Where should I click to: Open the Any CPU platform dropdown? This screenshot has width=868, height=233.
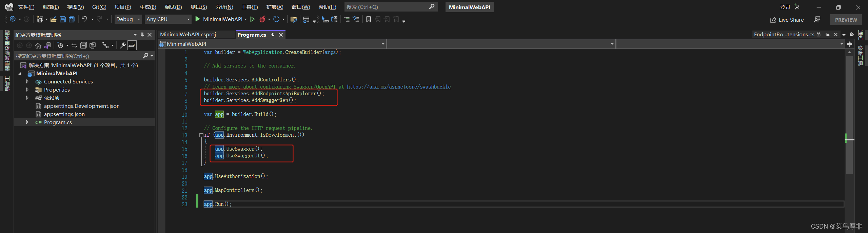(168, 19)
